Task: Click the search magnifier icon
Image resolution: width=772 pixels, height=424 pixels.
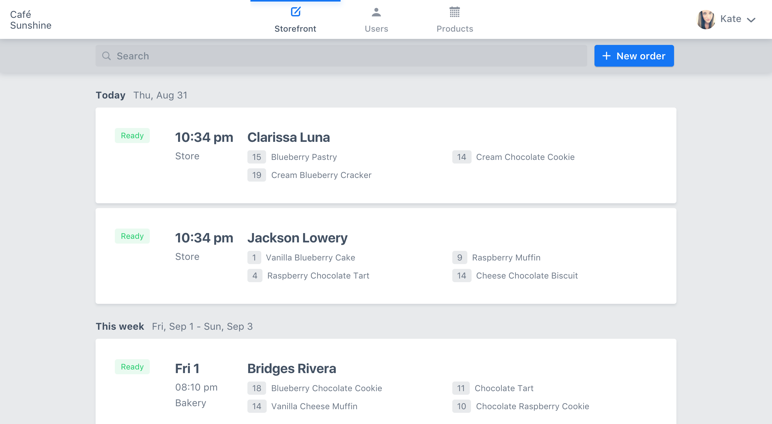Action: tap(107, 56)
